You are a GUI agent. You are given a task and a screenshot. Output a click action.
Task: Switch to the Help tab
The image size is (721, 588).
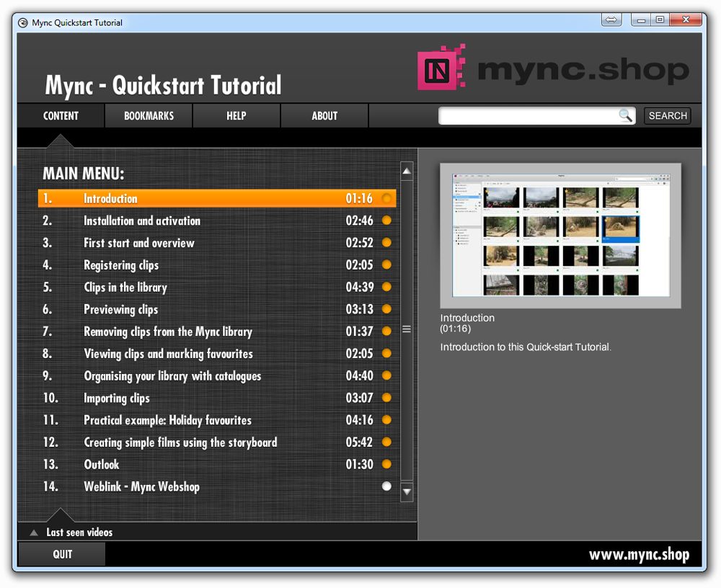pos(236,116)
